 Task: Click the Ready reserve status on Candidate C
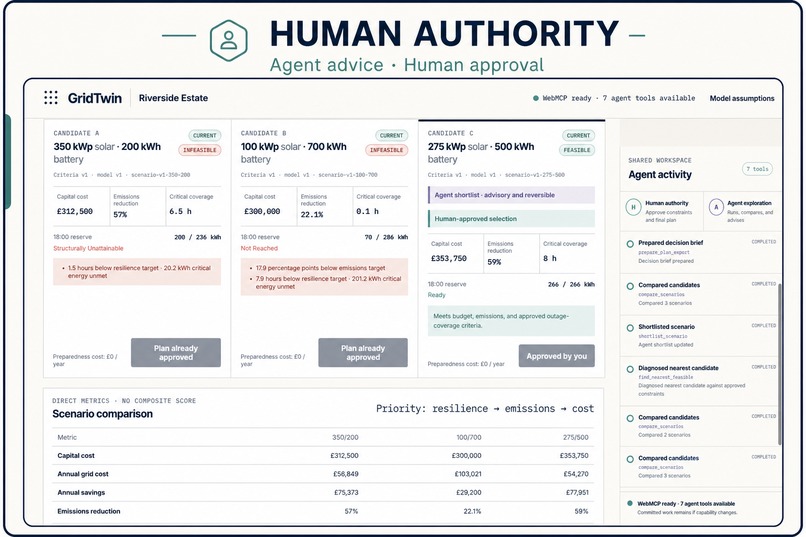pos(436,295)
